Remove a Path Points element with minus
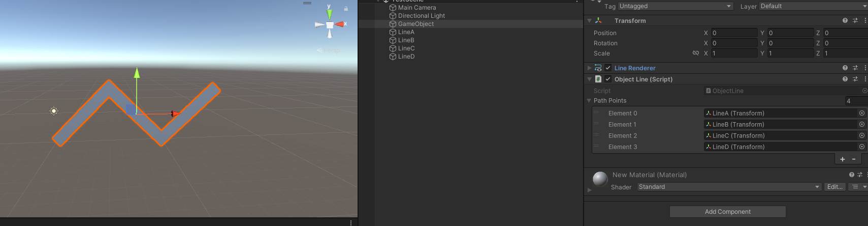Image resolution: width=868 pixels, height=226 pixels. coord(854,159)
